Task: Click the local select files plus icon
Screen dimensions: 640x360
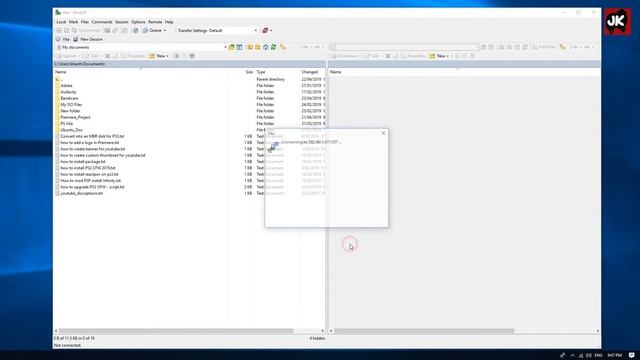Action: [x=177, y=56]
